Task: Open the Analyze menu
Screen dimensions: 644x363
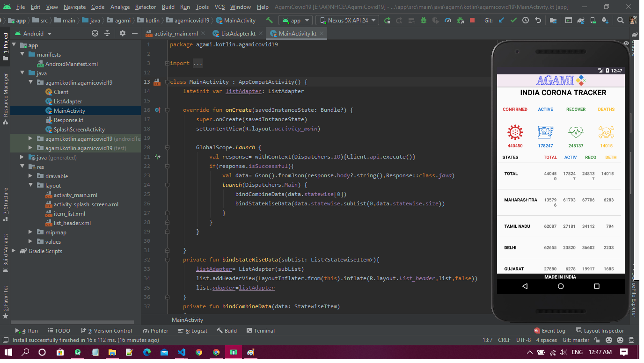Action: (120, 7)
